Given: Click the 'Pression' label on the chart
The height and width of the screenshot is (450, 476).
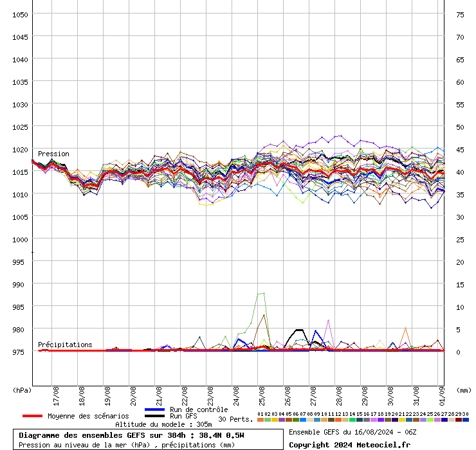Looking at the screenshot, I should tap(53, 154).
